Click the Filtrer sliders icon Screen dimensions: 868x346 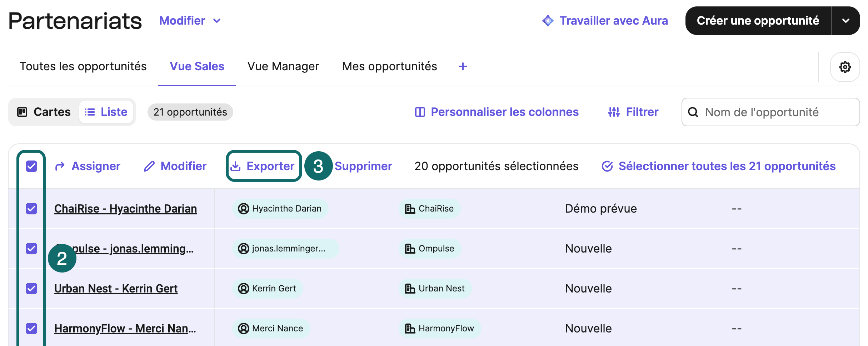tap(614, 112)
